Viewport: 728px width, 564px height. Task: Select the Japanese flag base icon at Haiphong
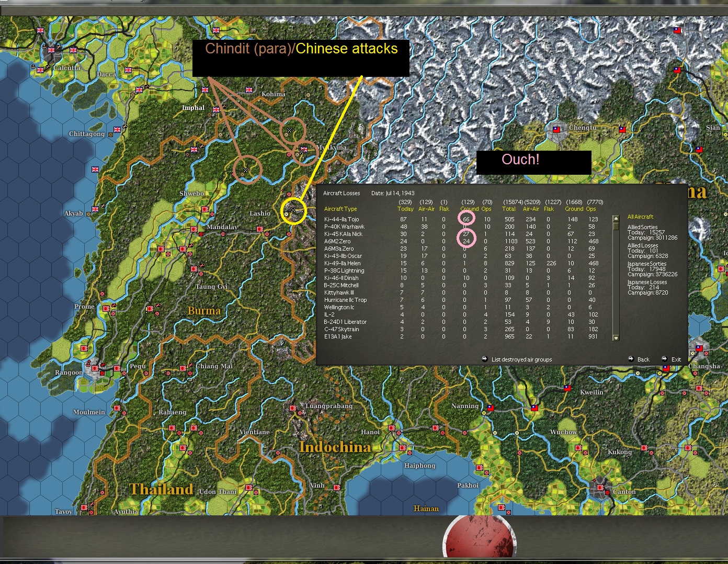403,448
